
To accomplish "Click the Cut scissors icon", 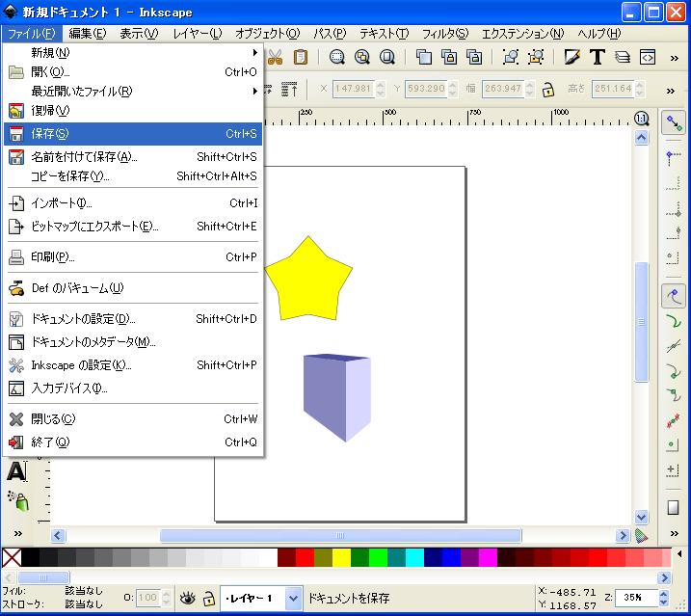I will pyautogui.click(x=275, y=57).
